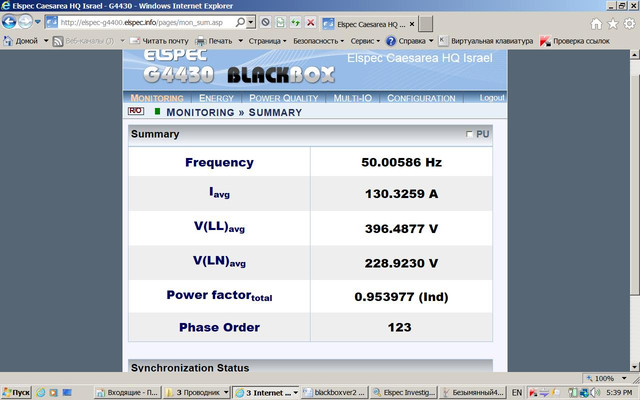Viewport: 640px width, 400px height.
Task: Click the page scrollbar down arrow
Action: [635, 367]
